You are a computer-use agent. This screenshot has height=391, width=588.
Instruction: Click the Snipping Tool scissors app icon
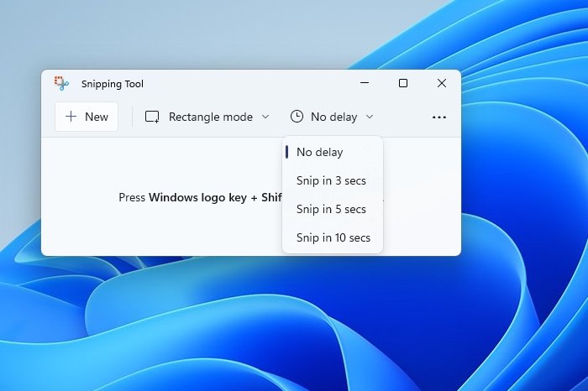[x=61, y=83]
